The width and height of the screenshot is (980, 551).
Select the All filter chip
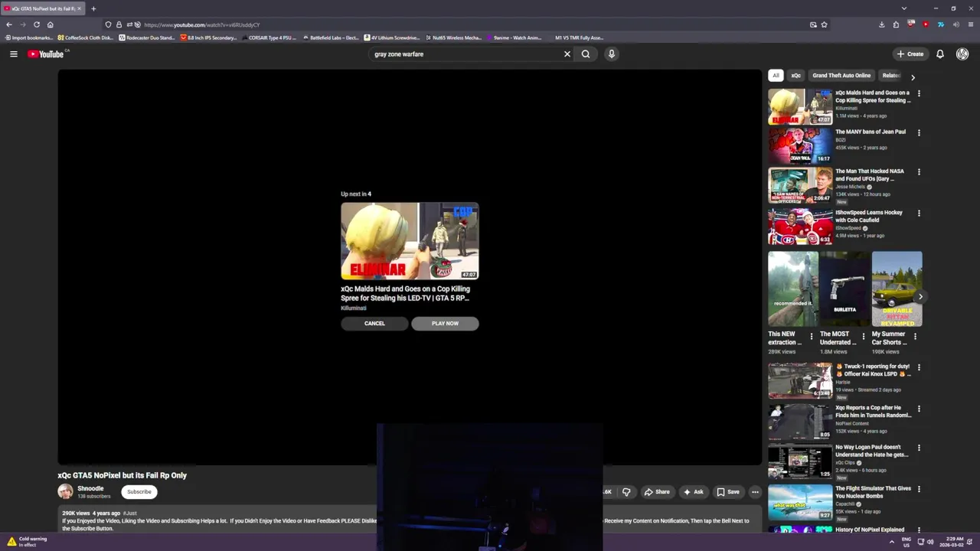[776, 75]
